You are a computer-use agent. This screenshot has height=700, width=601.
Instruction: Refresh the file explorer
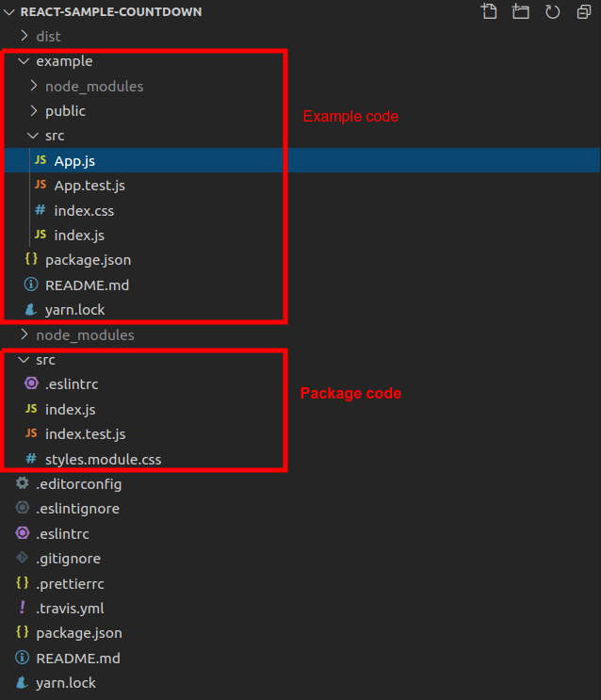552,11
